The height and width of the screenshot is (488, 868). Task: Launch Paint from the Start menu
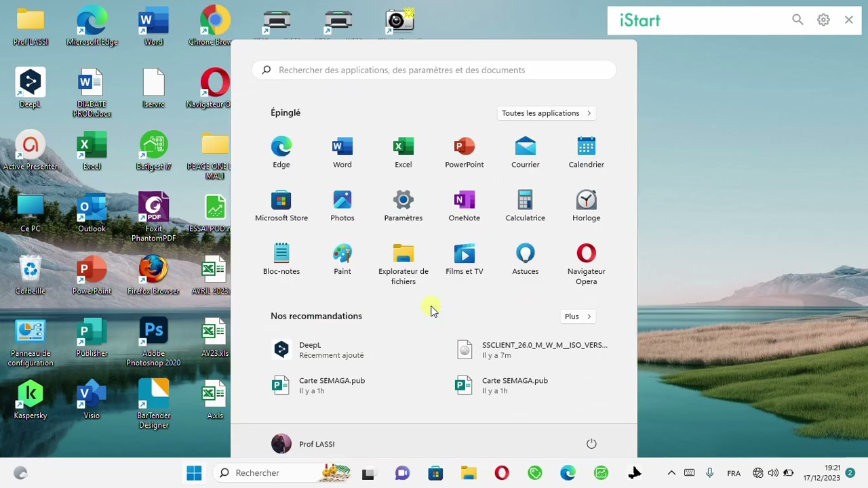point(342,260)
